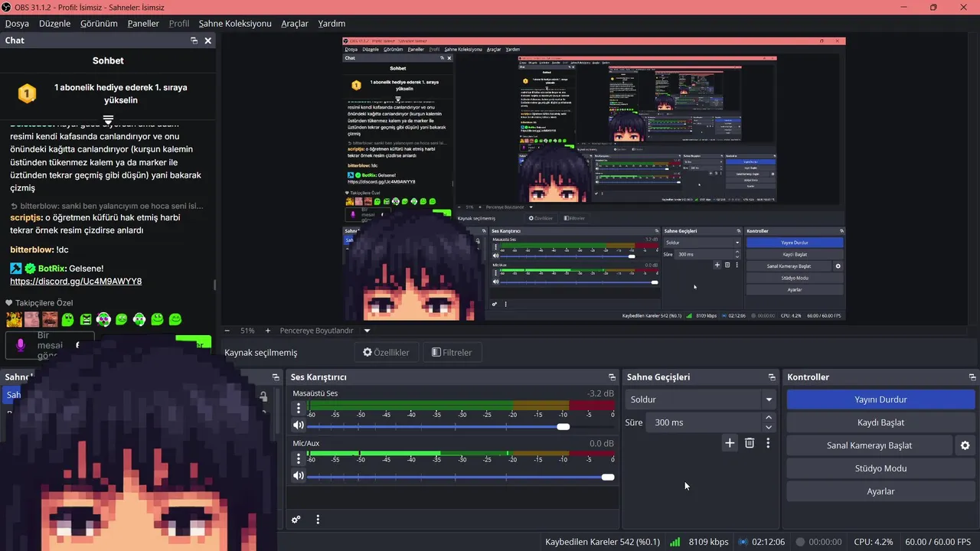The width and height of the screenshot is (980, 551).
Task: Open the Sahne Koleksiyonu menu
Action: 235,24
